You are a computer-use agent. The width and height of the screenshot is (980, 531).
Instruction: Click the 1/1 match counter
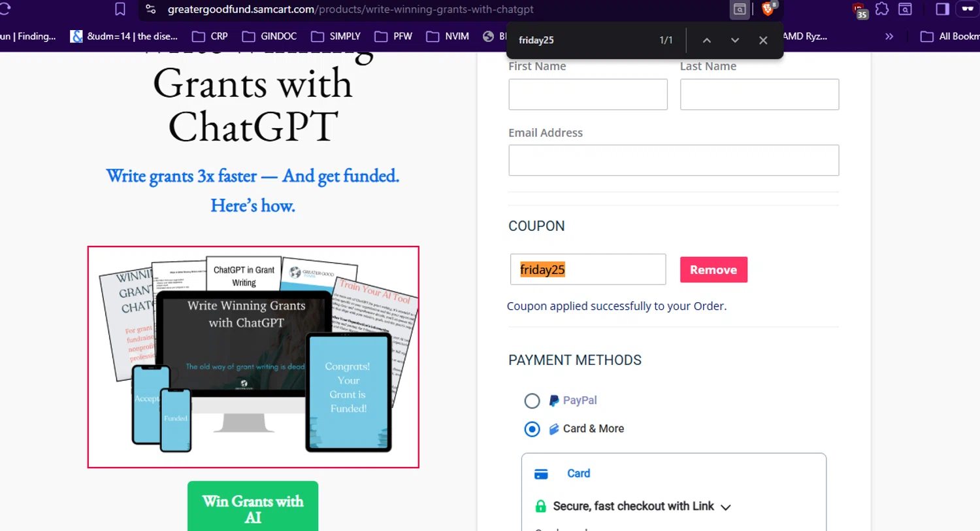point(666,40)
